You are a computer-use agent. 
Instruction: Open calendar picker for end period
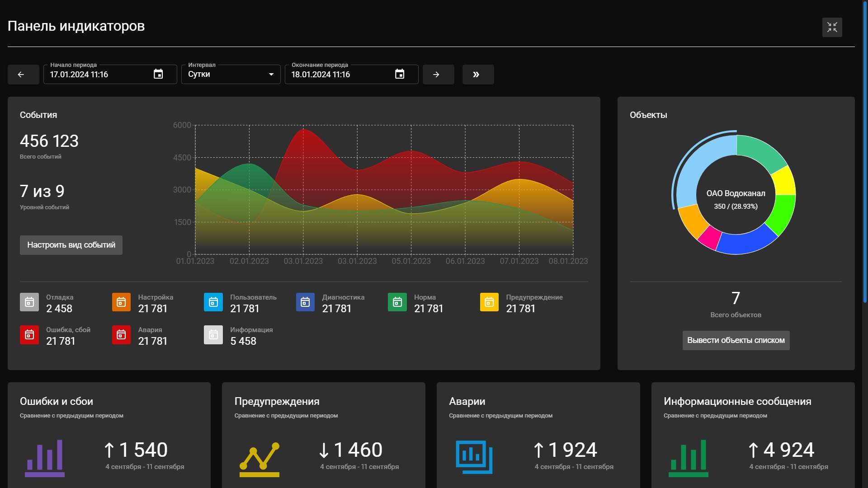[x=400, y=74]
